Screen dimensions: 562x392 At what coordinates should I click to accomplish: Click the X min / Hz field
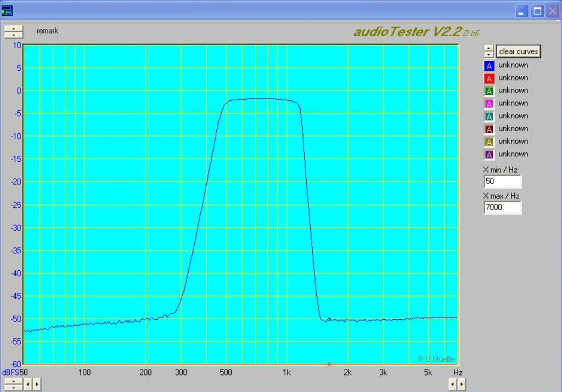pyautogui.click(x=502, y=181)
